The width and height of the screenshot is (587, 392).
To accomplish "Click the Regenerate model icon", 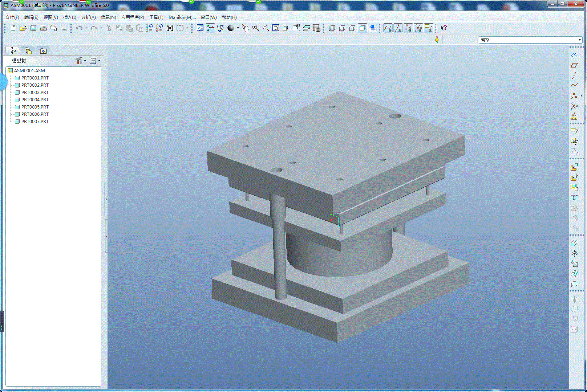I will [x=149, y=28].
